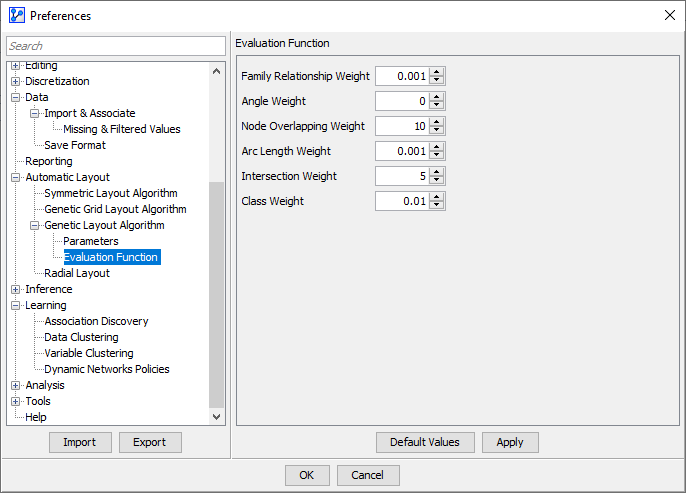Increase Node Overlapping Weight spinner up
Image resolution: width=686 pixels, height=493 pixels.
tap(437, 122)
